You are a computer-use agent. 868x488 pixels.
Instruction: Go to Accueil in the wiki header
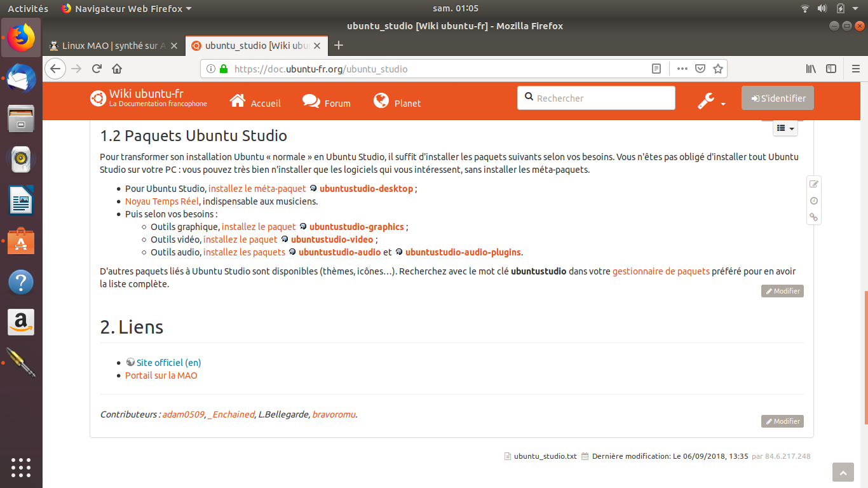click(x=255, y=102)
